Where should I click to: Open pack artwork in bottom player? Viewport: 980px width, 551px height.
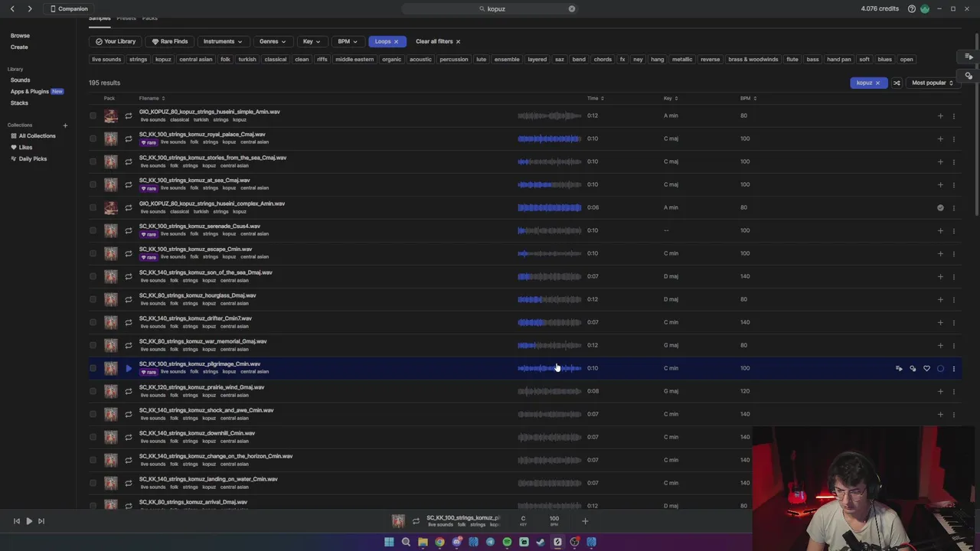tap(398, 521)
